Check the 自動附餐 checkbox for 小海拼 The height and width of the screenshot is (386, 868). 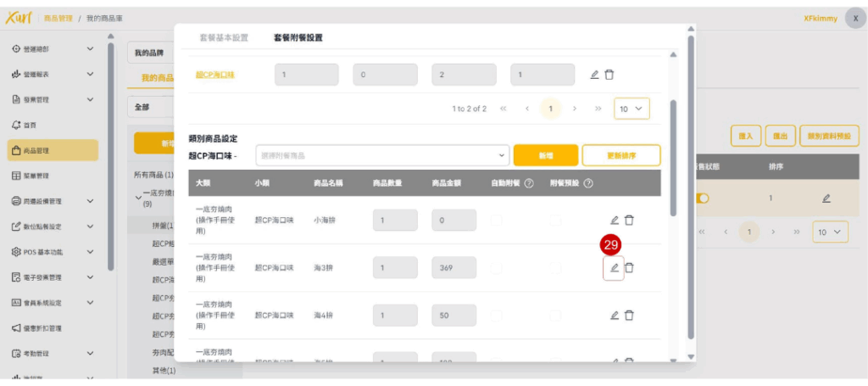(496, 221)
